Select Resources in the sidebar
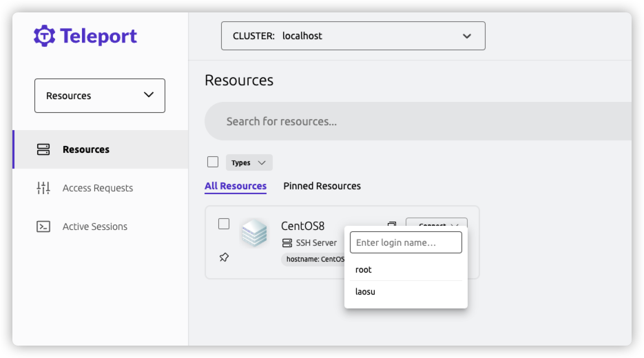This screenshot has width=644, height=358. pos(101,149)
